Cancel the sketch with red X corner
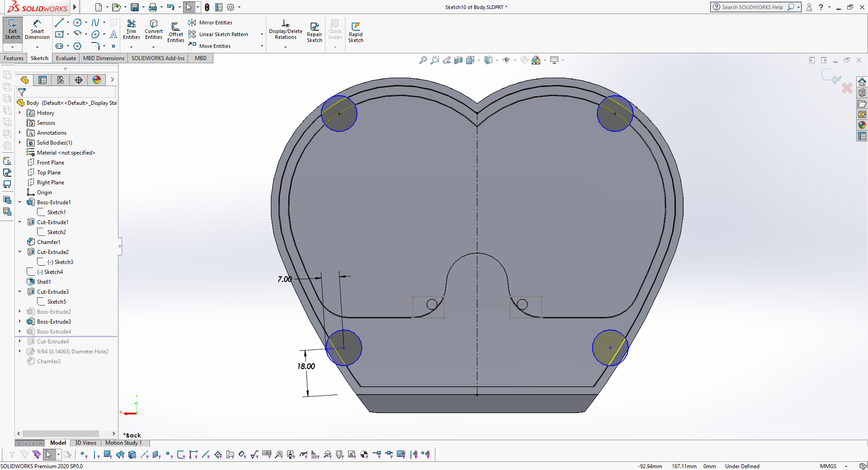The width and height of the screenshot is (868, 470). [847, 88]
